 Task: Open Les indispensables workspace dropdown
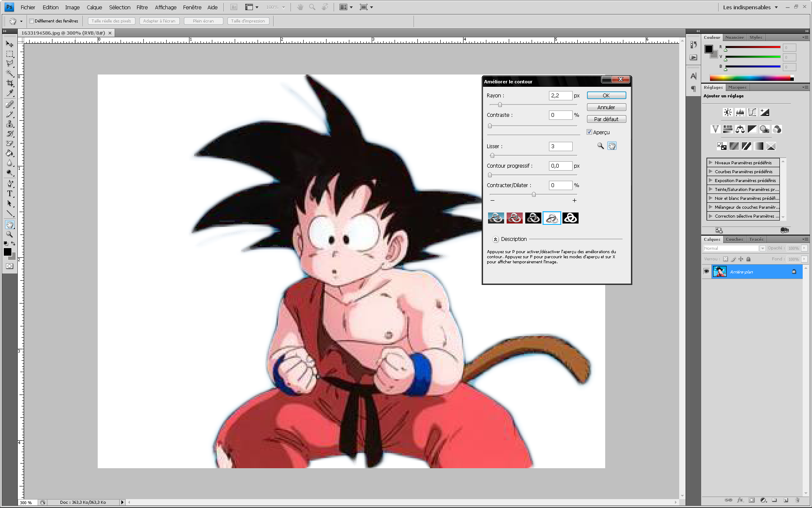[750, 7]
